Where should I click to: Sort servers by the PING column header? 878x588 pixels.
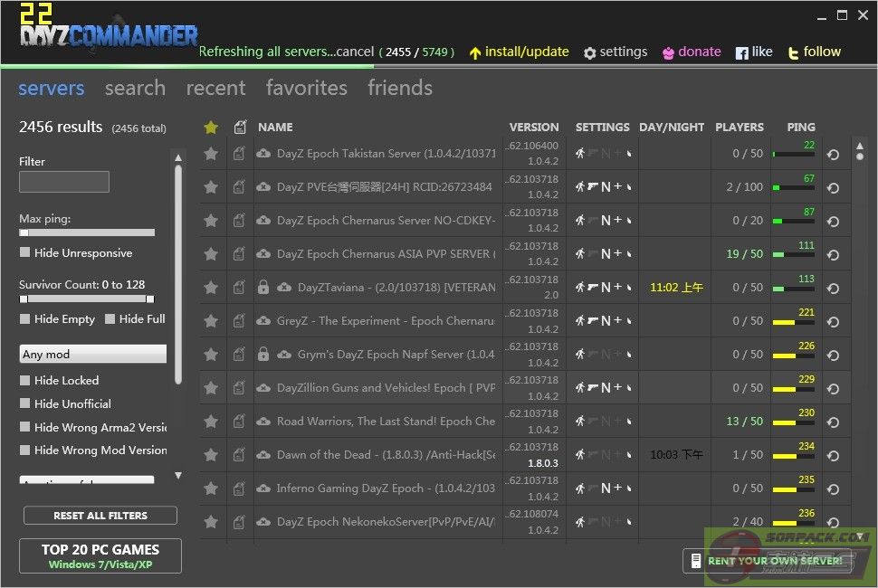tap(801, 128)
